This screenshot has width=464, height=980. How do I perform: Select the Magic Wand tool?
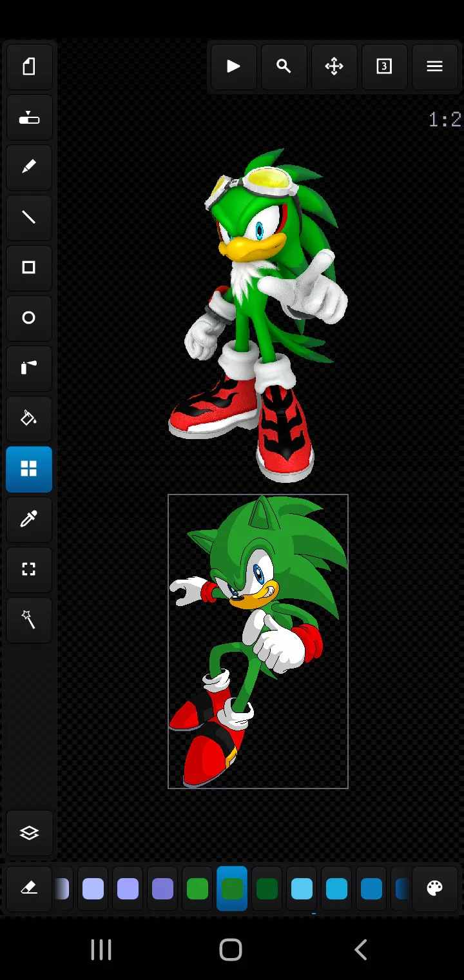(29, 620)
